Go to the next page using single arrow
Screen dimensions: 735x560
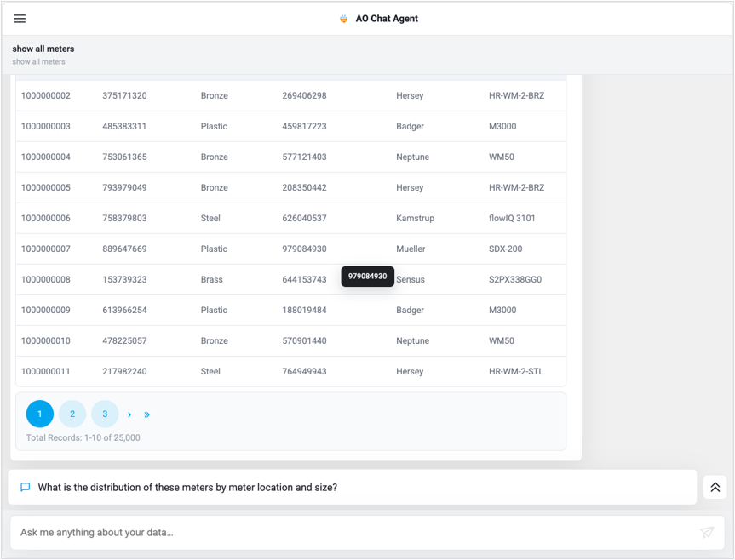coord(129,414)
